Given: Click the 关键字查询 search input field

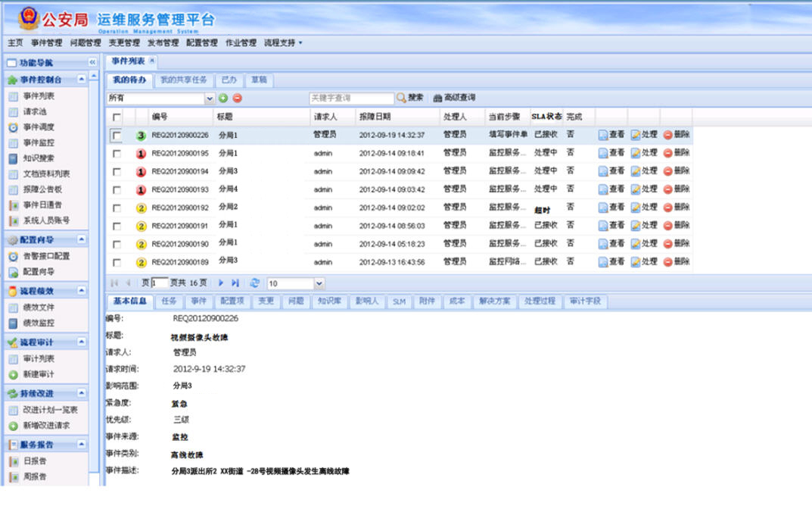Looking at the screenshot, I should (351, 98).
